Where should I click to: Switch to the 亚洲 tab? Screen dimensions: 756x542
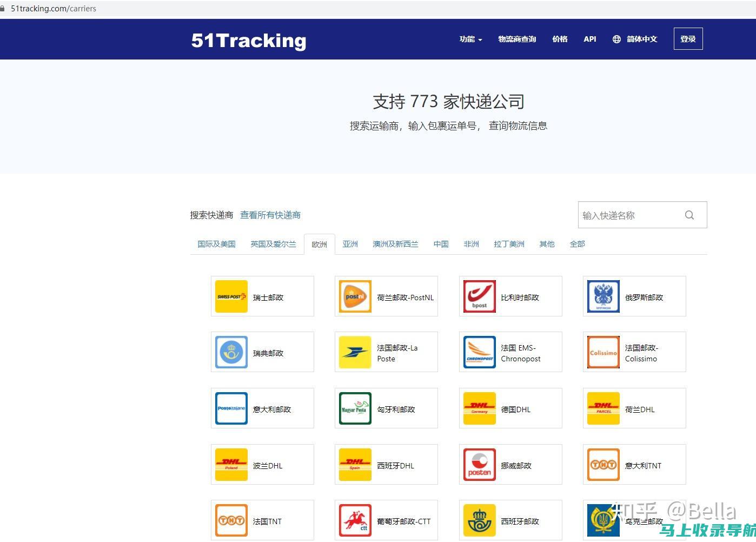click(x=350, y=244)
